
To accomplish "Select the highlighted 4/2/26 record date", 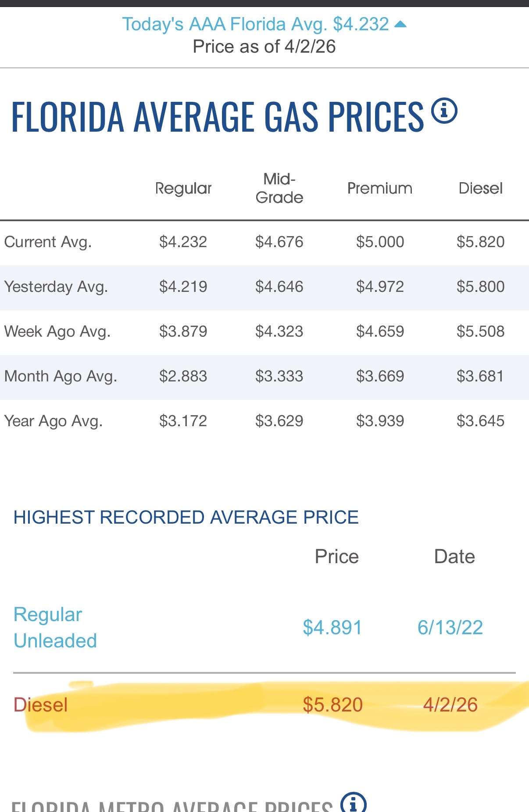I will (450, 705).
